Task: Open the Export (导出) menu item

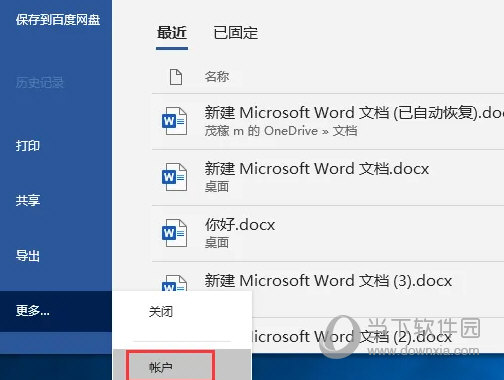Action: (x=28, y=256)
